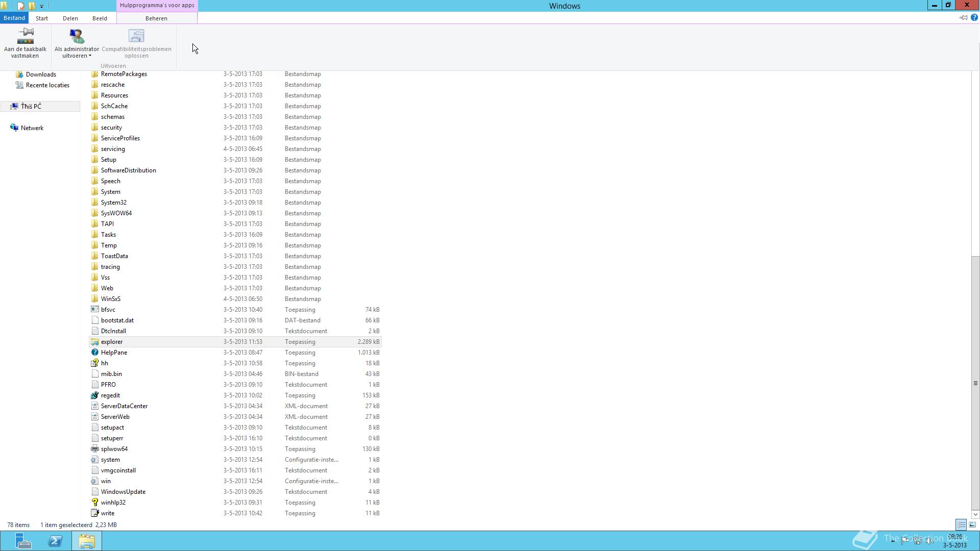Image resolution: width=980 pixels, height=551 pixels.
Task: Run as administrator via 'Als administrator uitvoeren' icon
Action: coord(77,36)
